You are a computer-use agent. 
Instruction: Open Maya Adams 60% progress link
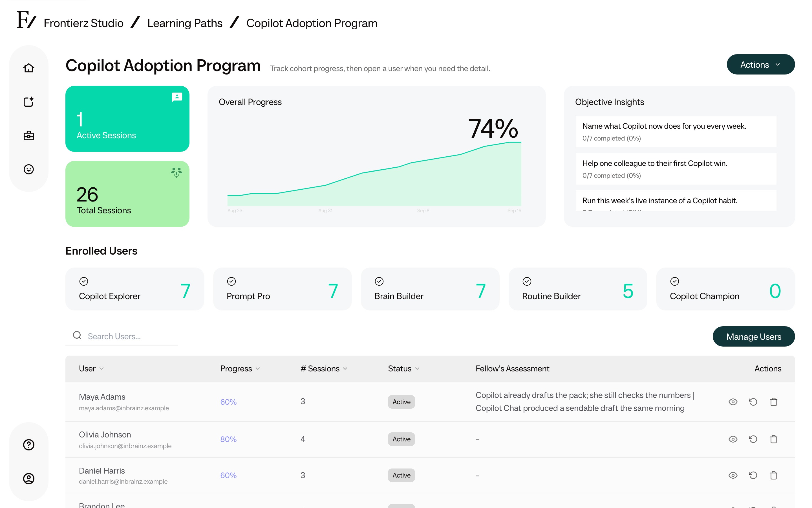(228, 402)
